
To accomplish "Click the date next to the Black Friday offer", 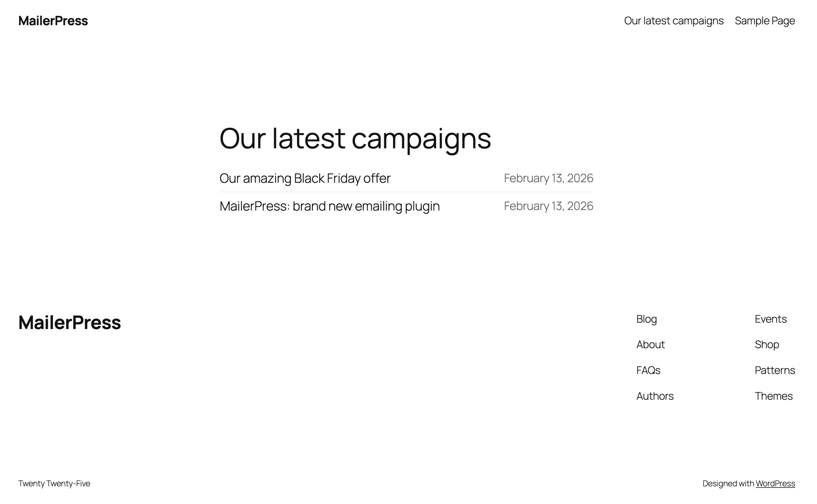I will click(549, 178).
